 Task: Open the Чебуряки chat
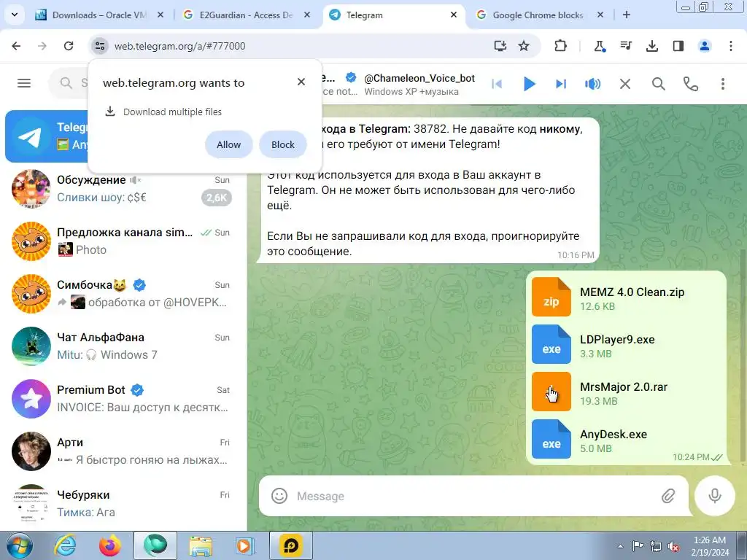[123, 503]
